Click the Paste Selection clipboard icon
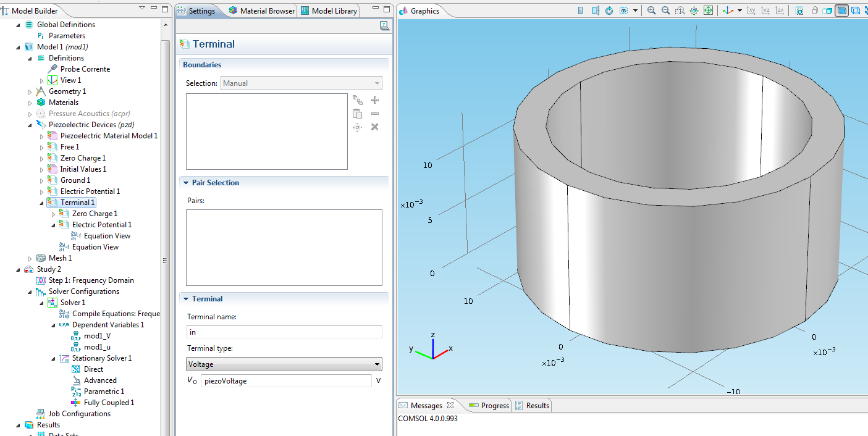 click(357, 114)
